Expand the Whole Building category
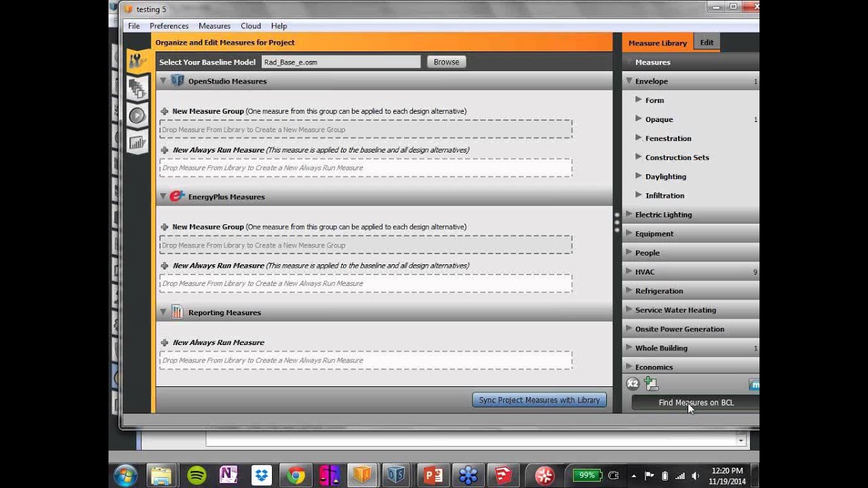 coord(628,347)
